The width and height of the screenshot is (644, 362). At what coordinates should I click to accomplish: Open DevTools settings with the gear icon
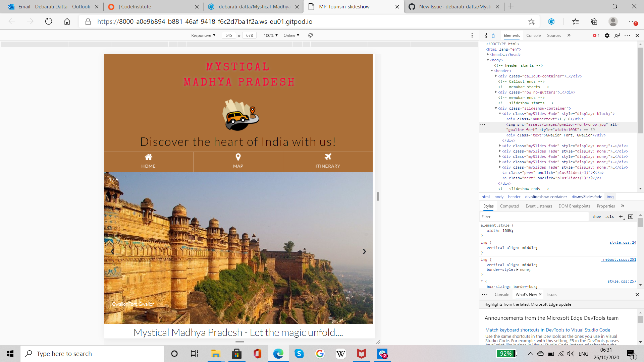tap(607, 35)
